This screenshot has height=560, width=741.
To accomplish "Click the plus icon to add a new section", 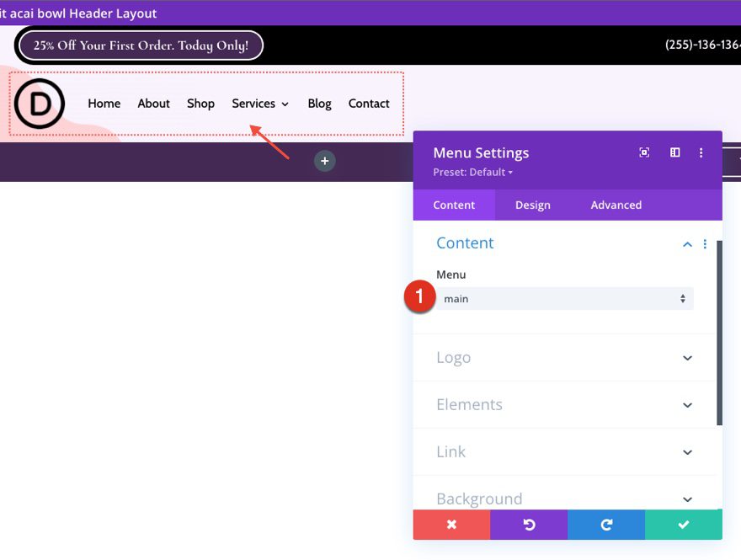I will [x=325, y=161].
